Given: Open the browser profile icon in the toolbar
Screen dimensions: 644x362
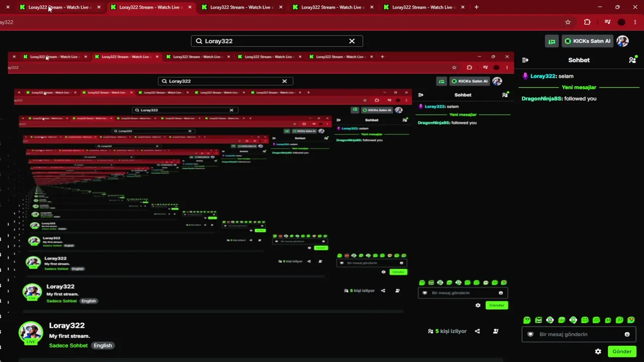Looking at the screenshot, I should pyautogui.click(x=621, y=22).
